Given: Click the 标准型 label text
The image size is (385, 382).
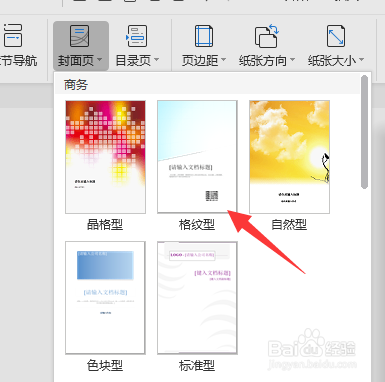Looking at the screenshot, I should 197,366.
